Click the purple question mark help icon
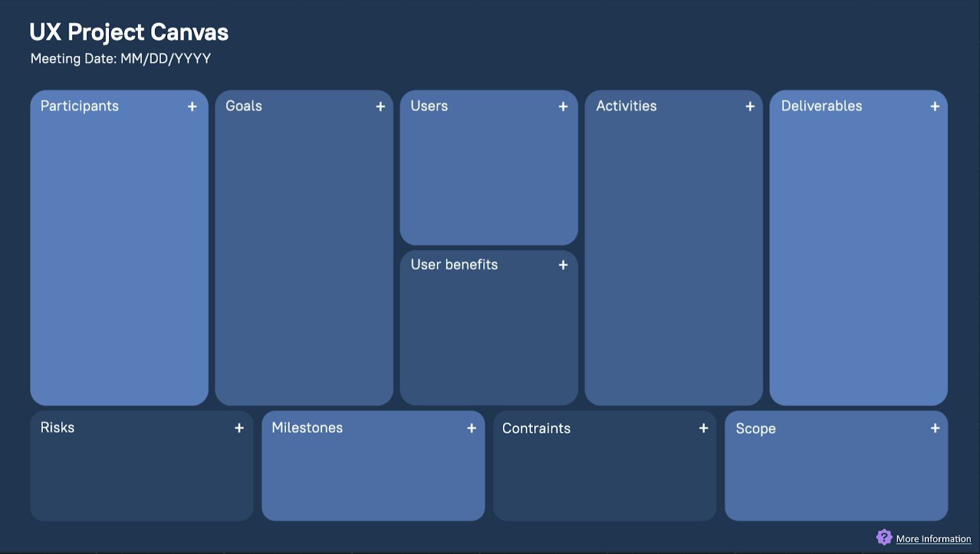Image resolution: width=980 pixels, height=554 pixels. tap(884, 537)
